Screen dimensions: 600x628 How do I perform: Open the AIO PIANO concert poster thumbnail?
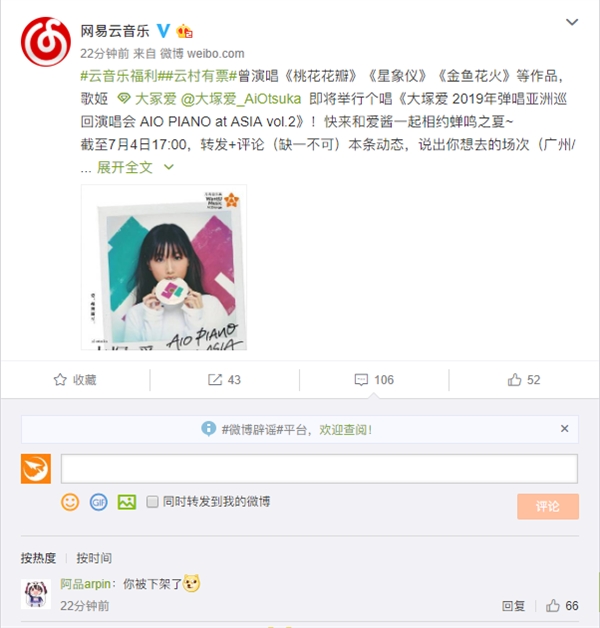[x=164, y=267]
